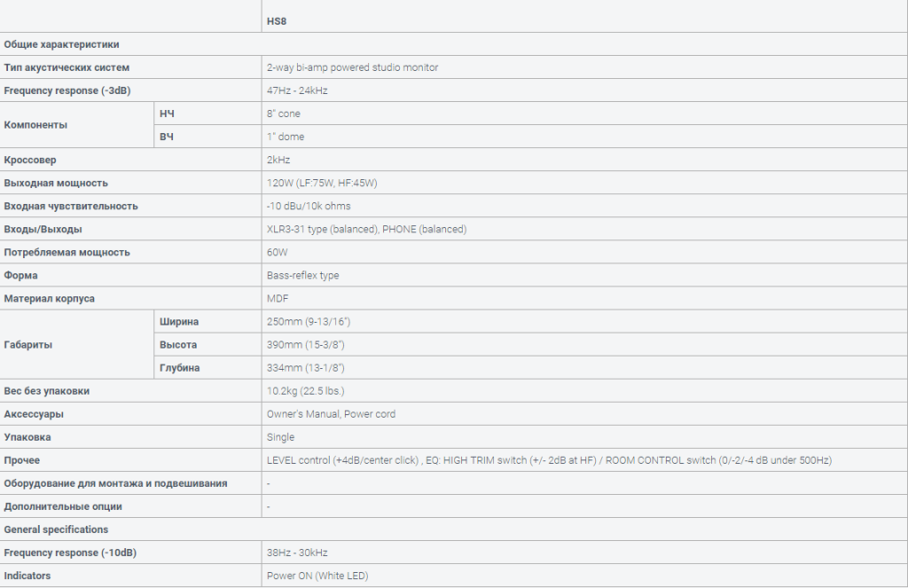Viewport: 908px width, 588px height.
Task: Click the LEVEL control description text
Action: pyautogui.click(x=549, y=460)
